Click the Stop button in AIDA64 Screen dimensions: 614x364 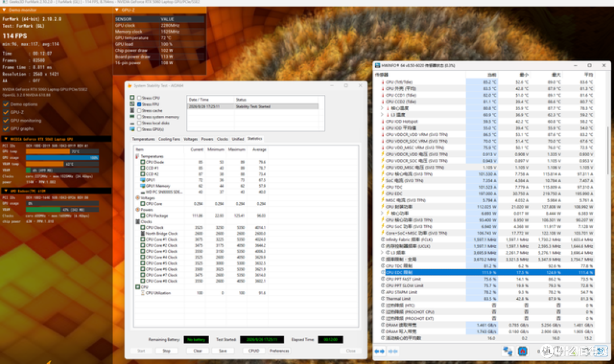coord(167,351)
